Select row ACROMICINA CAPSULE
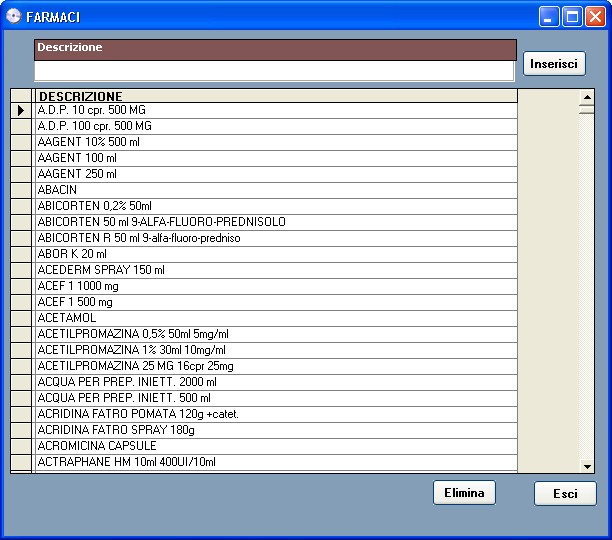Viewport: 612px width, 540px height. pos(276,447)
